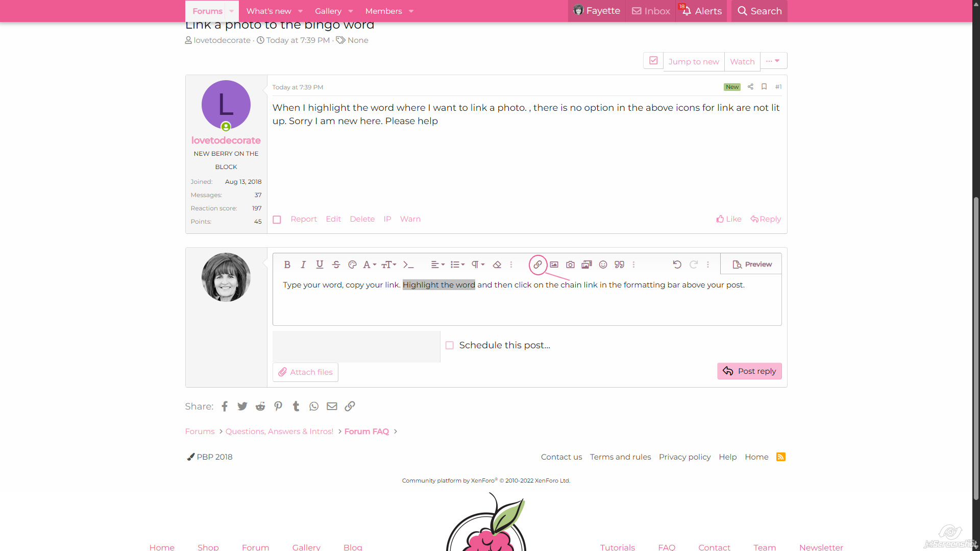Open thread more options dropdown
This screenshot has height=551, width=980.
(773, 61)
